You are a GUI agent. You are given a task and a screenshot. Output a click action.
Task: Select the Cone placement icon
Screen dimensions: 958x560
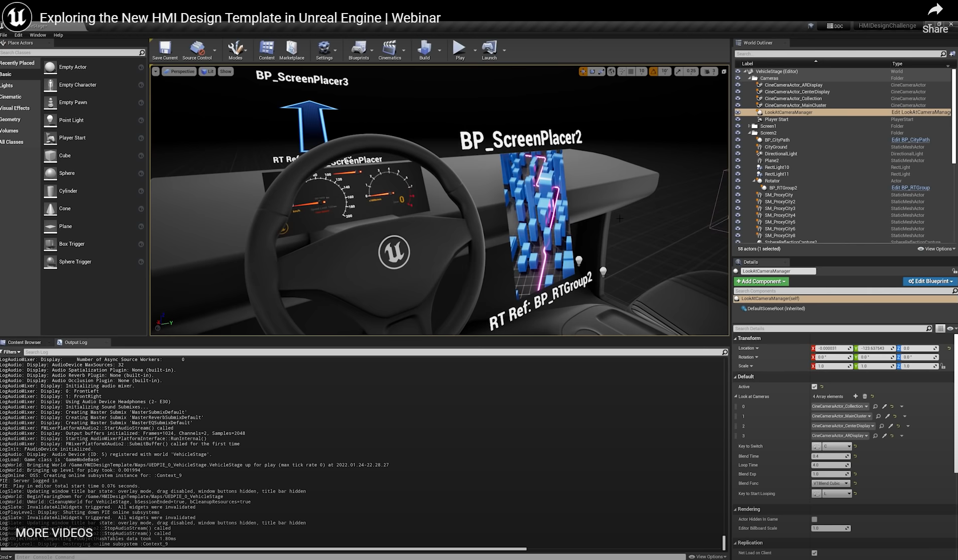point(50,209)
